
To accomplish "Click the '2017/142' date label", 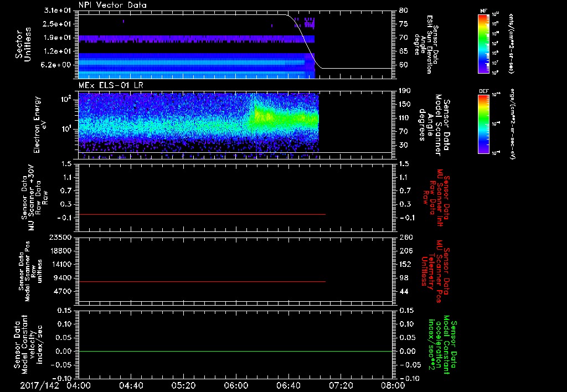I will [x=39, y=385].
